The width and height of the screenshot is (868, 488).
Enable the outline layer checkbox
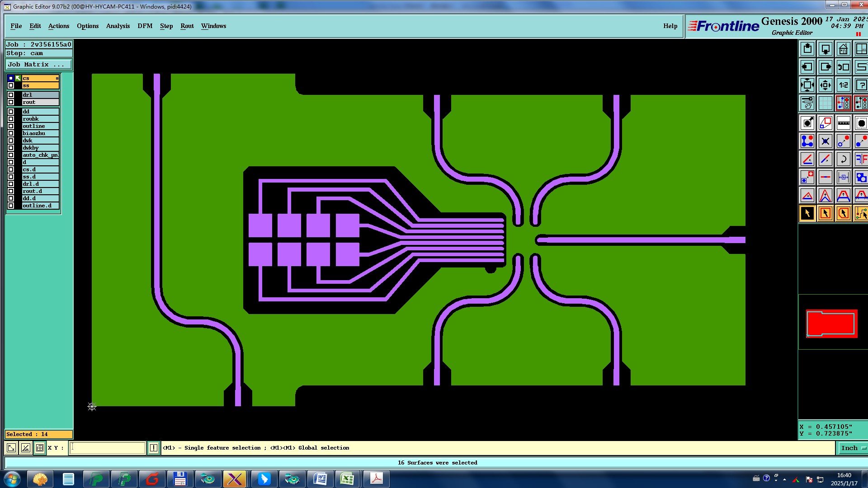(11, 126)
